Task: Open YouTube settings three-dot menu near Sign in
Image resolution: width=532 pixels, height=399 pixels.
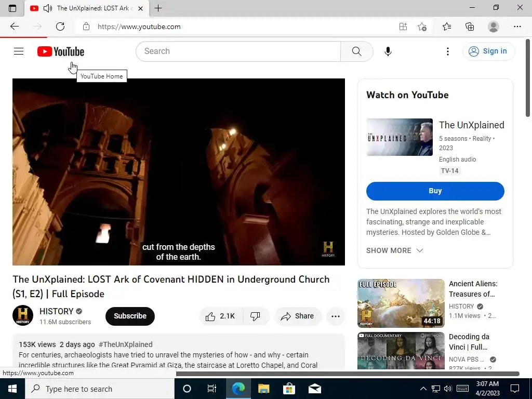Action: (x=447, y=51)
